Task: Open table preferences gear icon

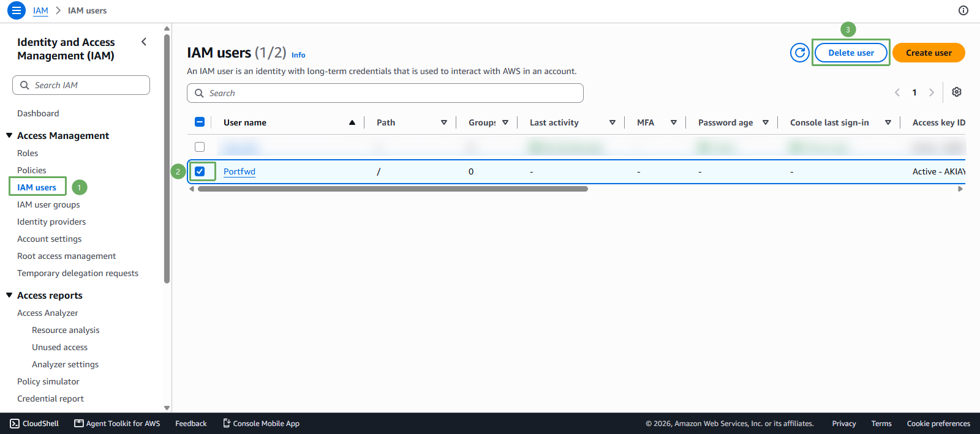Action: click(x=957, y=92)
